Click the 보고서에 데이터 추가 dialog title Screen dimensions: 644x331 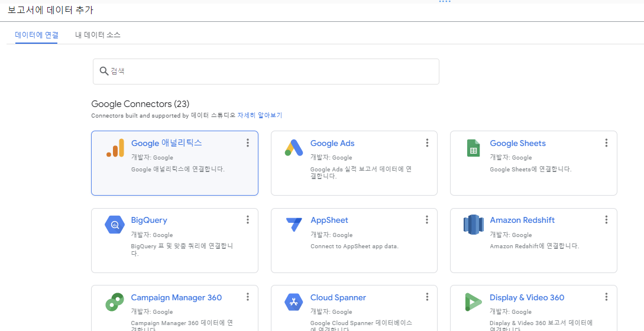click(50, 10)
